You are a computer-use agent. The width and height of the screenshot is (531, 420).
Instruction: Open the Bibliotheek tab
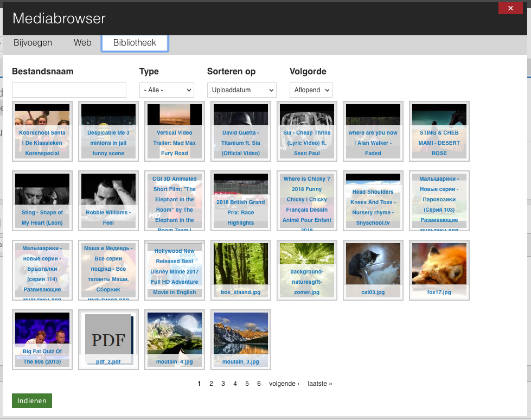[x=135, y=43]
